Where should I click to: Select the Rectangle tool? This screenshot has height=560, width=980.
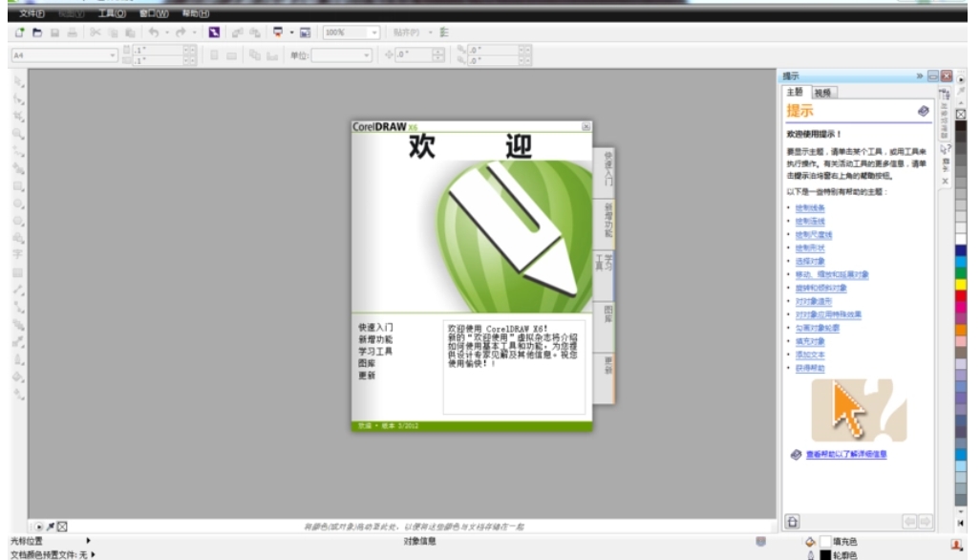tap(19, 186)
